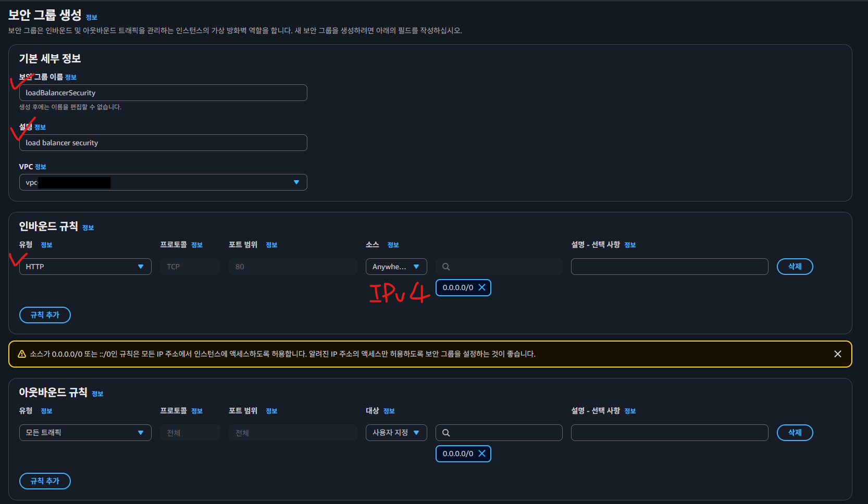The image size is (868, 504).
Task: Click the inbound rule description input
Action: click(x=669, y=267)
